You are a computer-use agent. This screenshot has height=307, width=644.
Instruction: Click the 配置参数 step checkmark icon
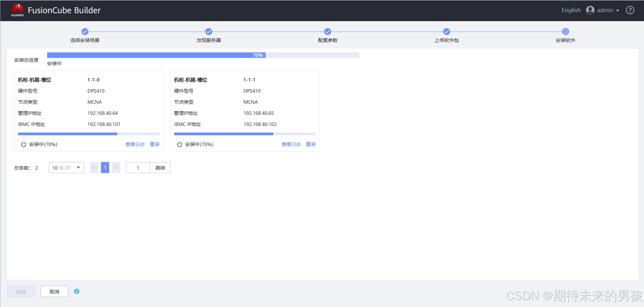pos(328,32)
